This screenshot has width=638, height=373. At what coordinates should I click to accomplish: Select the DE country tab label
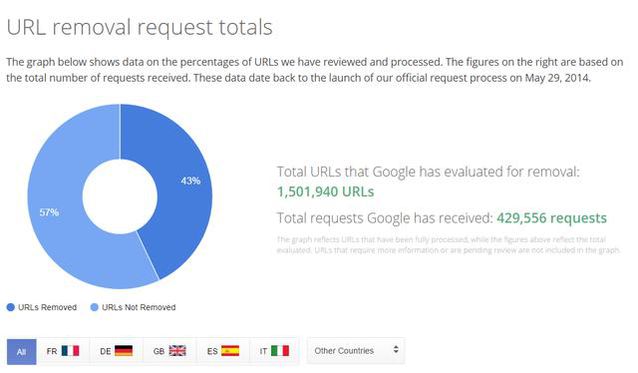(105, 351)
